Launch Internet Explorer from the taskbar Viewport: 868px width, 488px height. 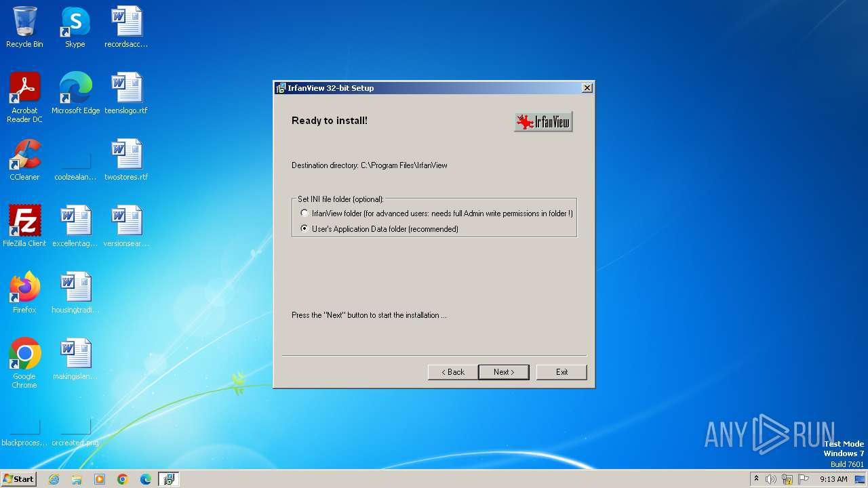tap(54, 479)
